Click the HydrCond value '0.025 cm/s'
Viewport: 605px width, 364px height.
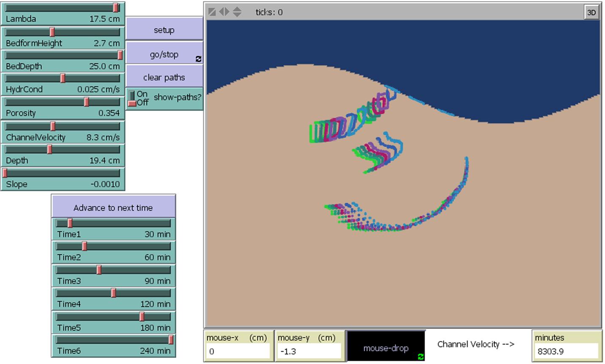(x=99, y=90)
